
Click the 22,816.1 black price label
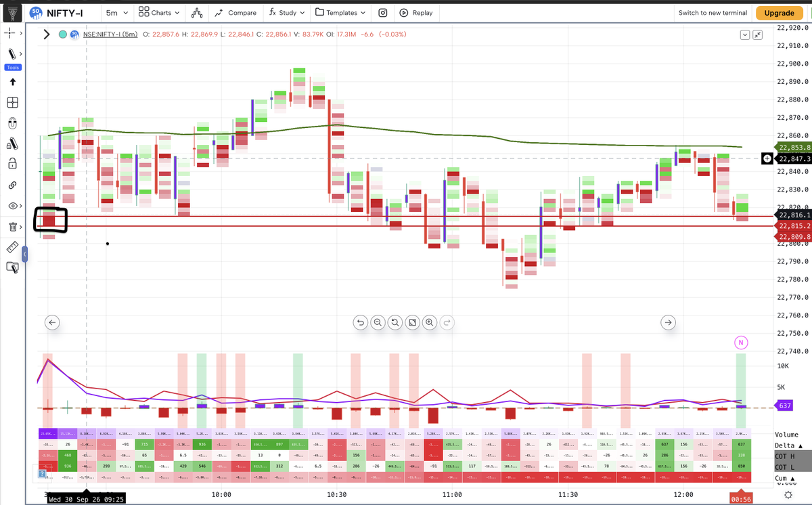793,215
